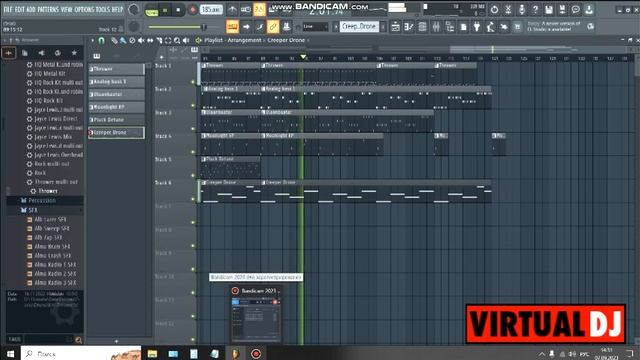
Task: Toggle the metronome
Action: pos(232,9)
